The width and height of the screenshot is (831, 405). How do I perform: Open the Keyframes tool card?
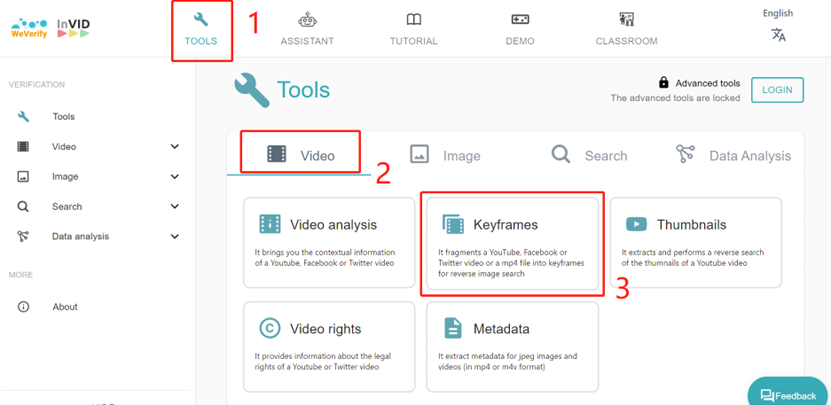[x=512, y=243]
